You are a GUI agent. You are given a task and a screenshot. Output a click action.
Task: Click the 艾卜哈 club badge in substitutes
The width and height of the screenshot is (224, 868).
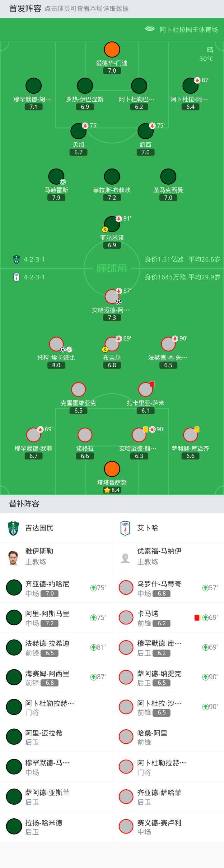125,528
